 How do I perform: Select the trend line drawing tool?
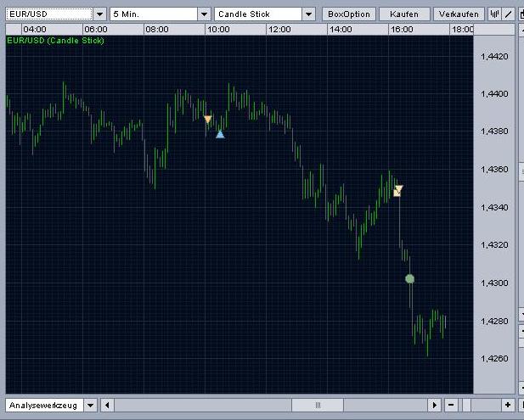pos(509,14)
